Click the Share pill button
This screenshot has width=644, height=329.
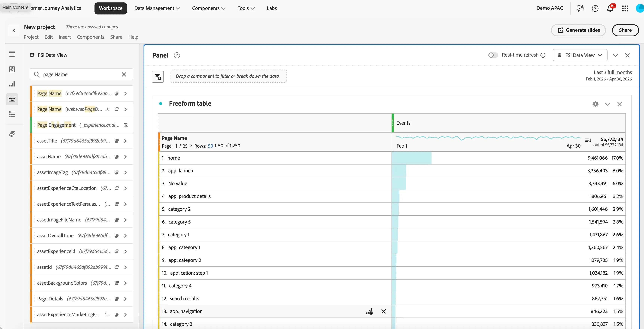(625, 30)
